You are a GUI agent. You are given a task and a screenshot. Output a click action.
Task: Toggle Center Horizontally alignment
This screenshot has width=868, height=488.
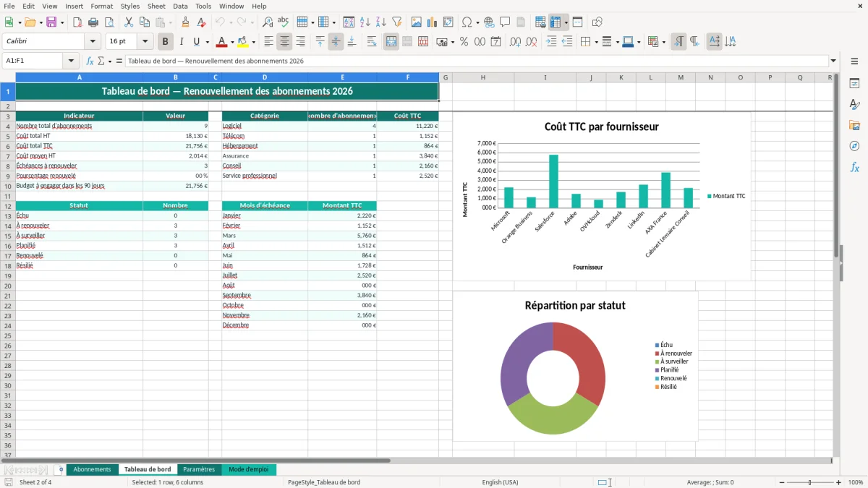coord(284,42)
